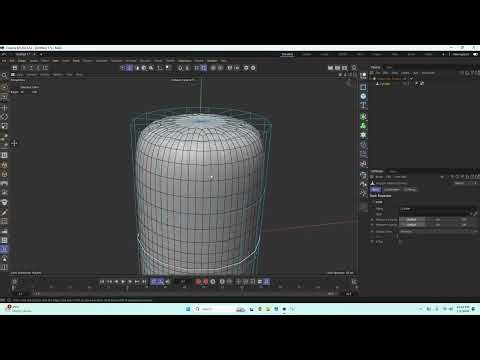This screenshot has height=360, width=480.
Task: Click the Perspective viewport label
Action: coord(18,80)
